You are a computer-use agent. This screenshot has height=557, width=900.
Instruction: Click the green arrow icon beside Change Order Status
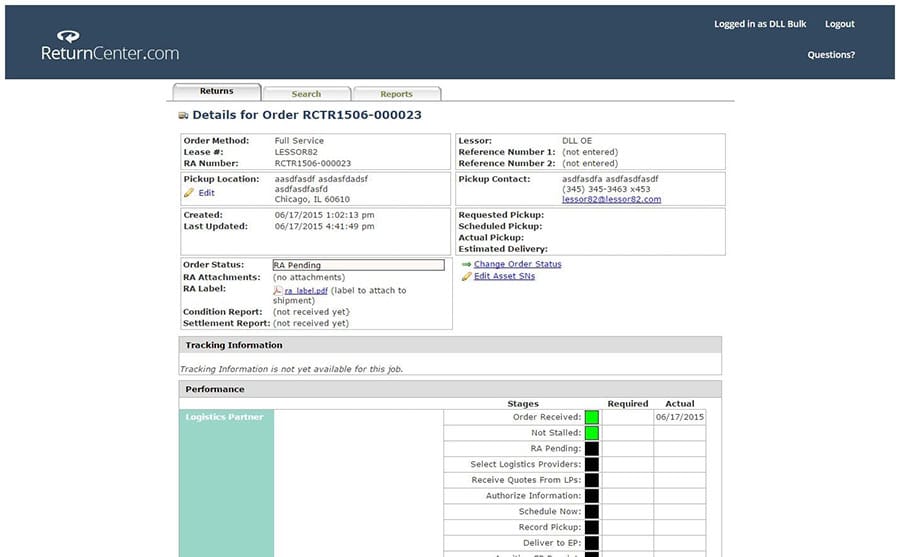click(x=466, y=265)
